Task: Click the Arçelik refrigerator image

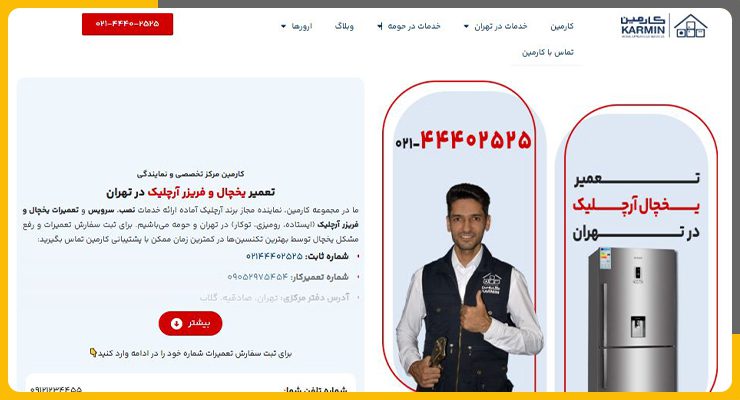Action: (x=634, y=320)
